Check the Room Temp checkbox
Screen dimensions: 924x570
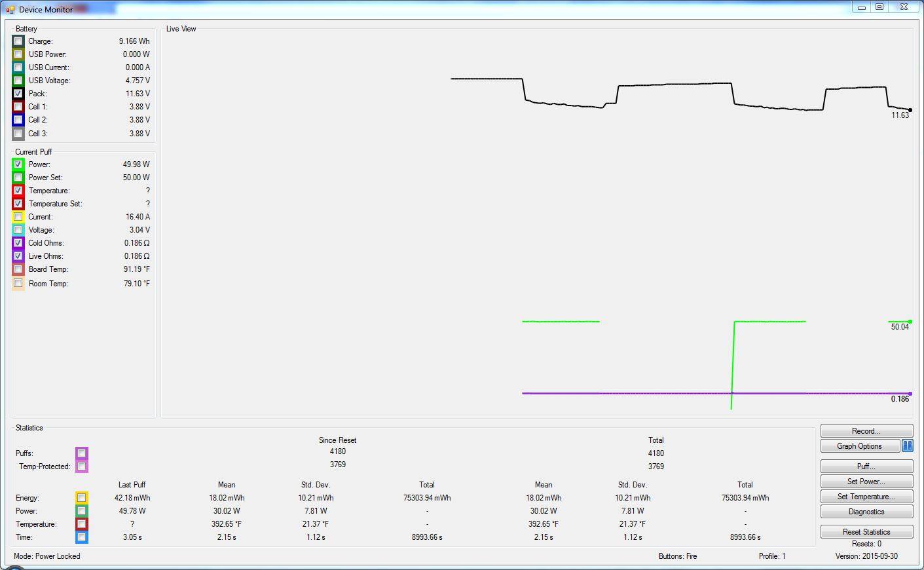tap(18, 284)
